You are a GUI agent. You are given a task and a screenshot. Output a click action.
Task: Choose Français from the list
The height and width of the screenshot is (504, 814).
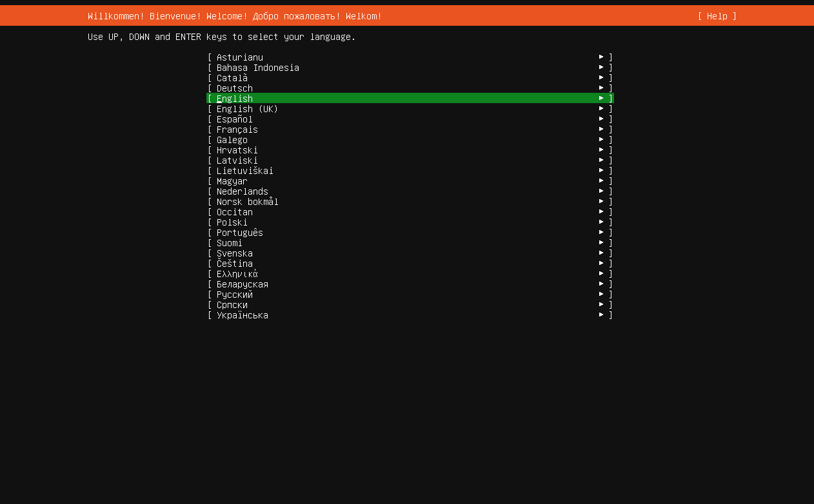[410, 130]
